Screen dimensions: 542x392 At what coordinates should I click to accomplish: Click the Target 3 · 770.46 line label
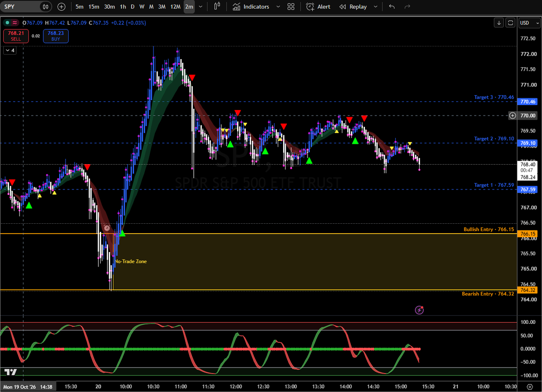pyautogui.click(x=494, y=97)
